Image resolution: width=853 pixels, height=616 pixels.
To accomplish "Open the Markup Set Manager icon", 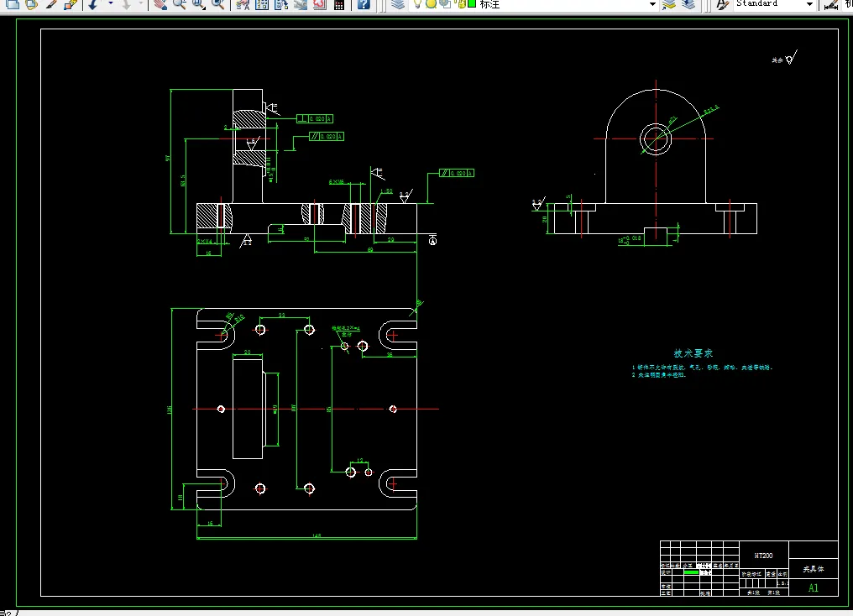I will coord(319,4).
